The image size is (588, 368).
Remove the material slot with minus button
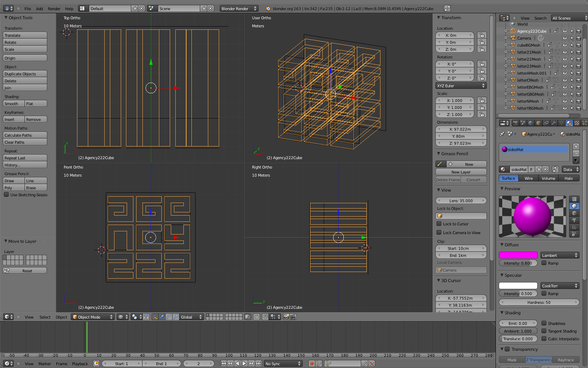[x=576, y=154]
